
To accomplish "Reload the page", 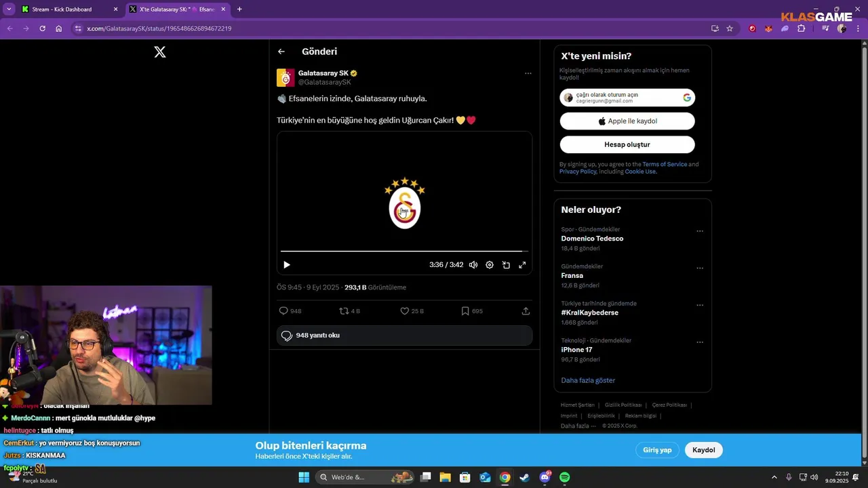I will 42,28.
